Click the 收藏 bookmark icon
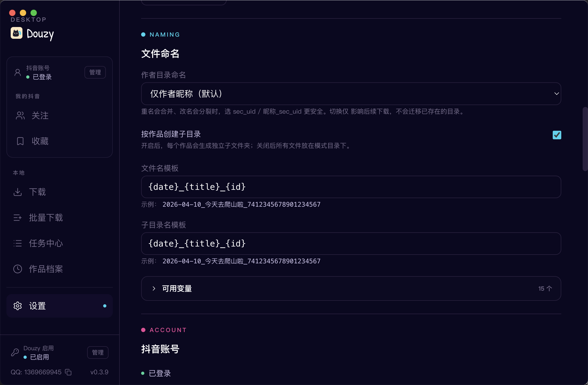The height and width of the screenshot is (385, 588). click(20, 141)
